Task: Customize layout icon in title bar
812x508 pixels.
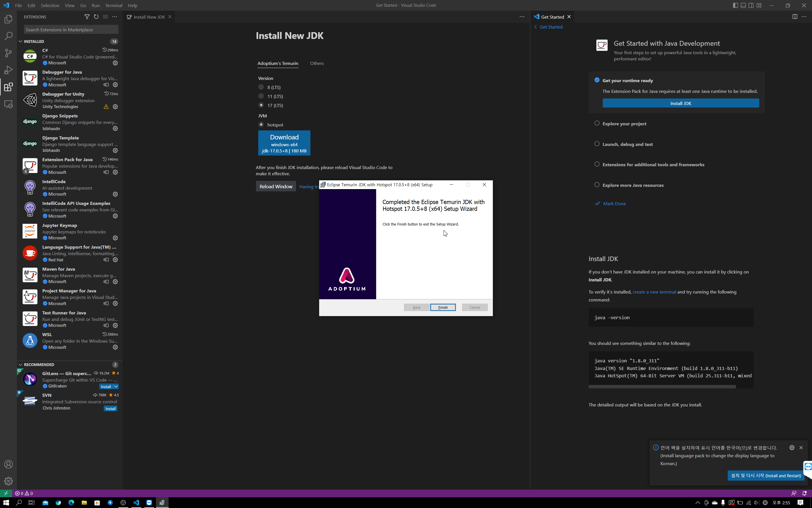Action: (x=759, y=5)
